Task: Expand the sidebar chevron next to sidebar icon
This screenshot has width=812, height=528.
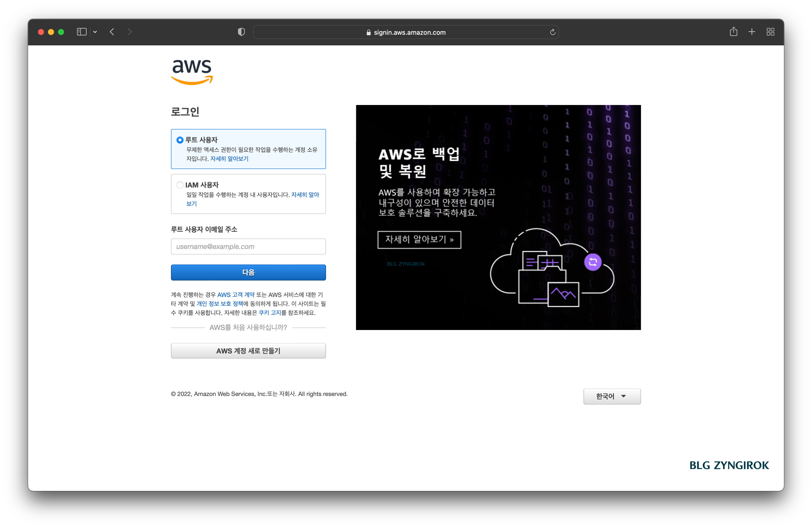Action: coord(95,32)
